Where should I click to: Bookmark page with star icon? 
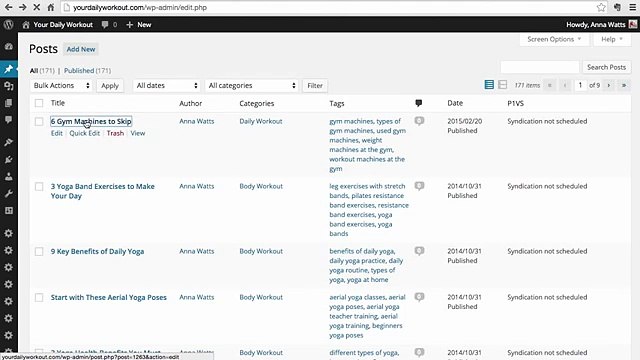click(x=601, y=7)
